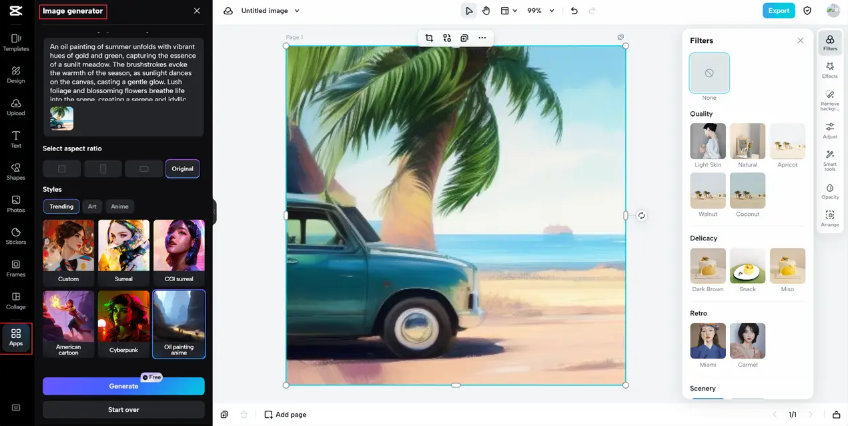Screen dimensions: 848x426
Task: Click the keyboard shortcuts icon at sidebar bottom
Action: pos(16,408)
